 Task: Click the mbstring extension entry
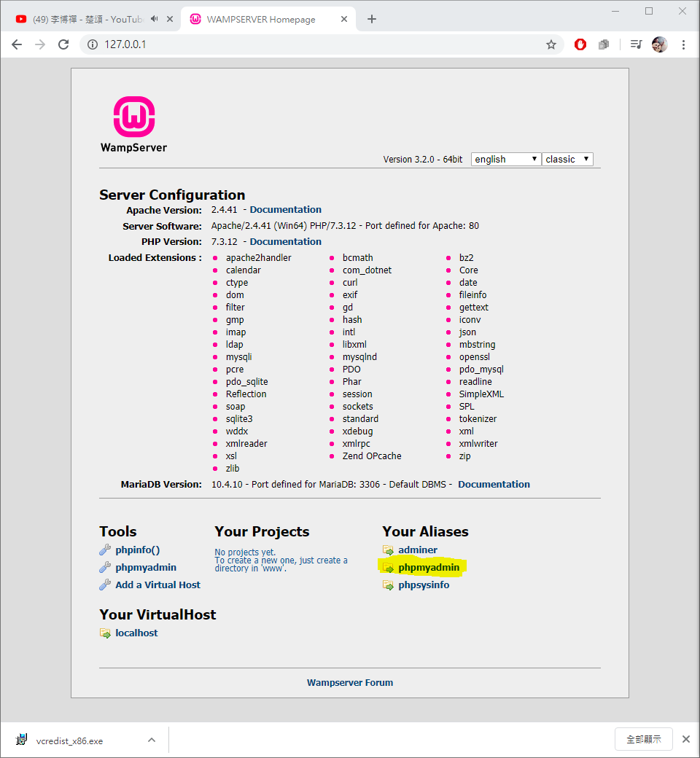tap(477, 344)
